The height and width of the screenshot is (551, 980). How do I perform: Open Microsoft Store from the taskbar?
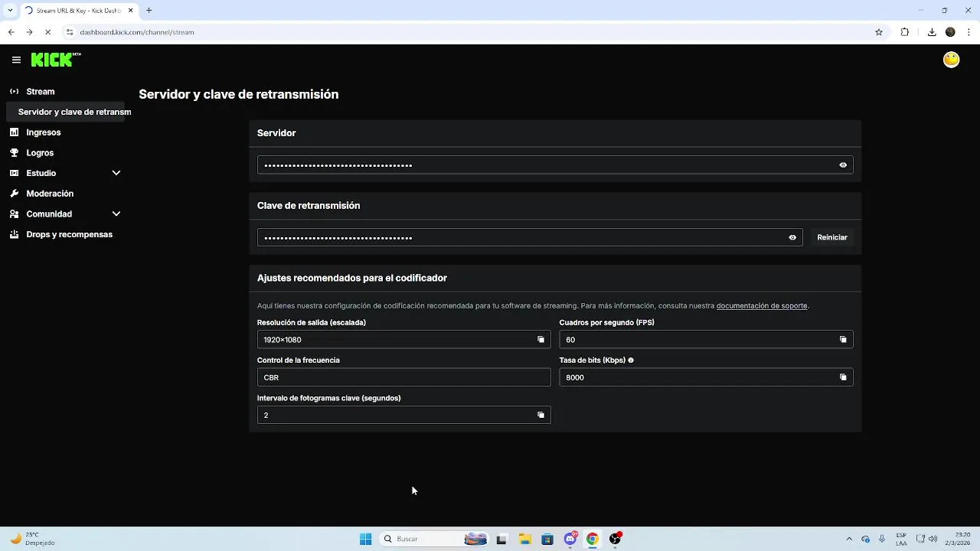click(x=547, y=539)
